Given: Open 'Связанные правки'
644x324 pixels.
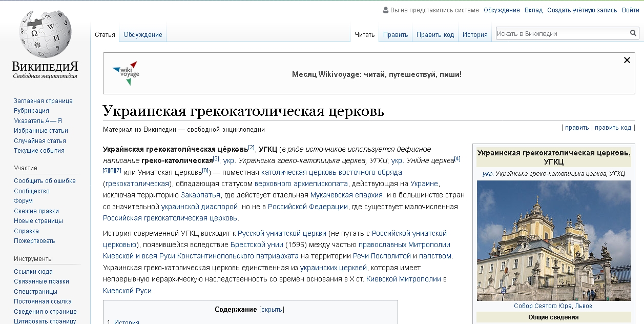Looking at the screenshot, I should pyautogui.click(x=41, y=281).
